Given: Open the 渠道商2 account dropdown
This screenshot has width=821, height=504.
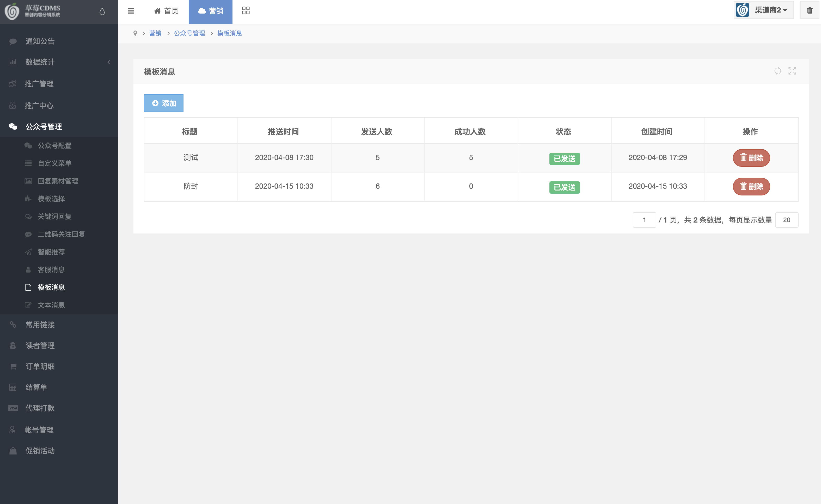Looking at the screenshot, I should point(763,10).
